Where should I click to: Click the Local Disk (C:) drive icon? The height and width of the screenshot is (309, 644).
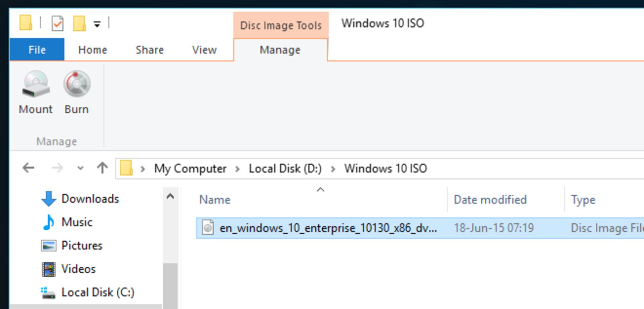(50, 292)
